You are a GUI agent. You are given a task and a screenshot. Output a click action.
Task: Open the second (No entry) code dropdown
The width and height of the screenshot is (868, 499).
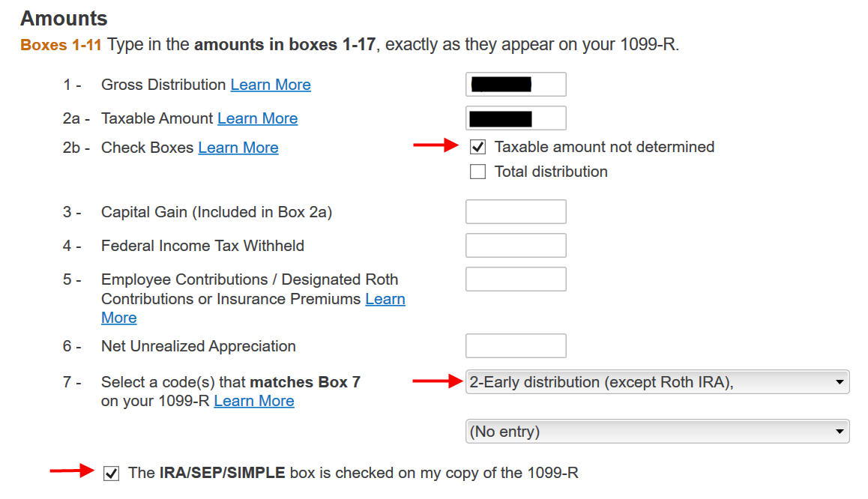click(x=657, y=432)
